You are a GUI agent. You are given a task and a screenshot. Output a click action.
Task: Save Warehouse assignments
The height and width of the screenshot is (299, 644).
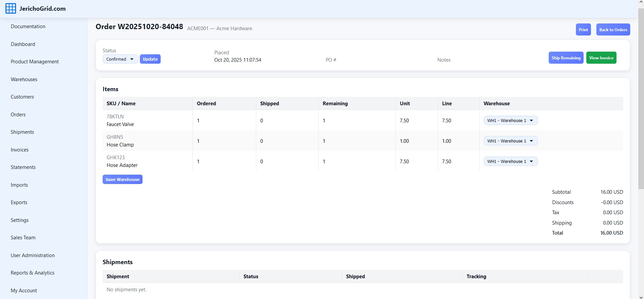click(x=122, y=180)
